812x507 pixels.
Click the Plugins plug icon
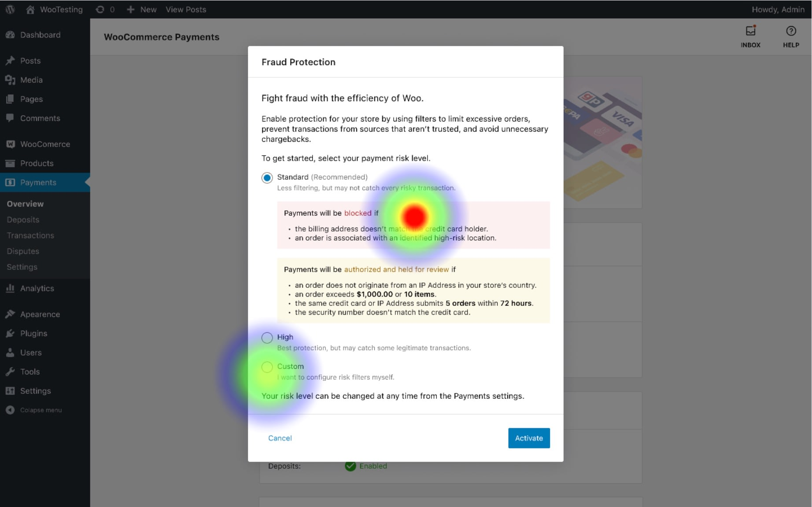click(10, 333)
